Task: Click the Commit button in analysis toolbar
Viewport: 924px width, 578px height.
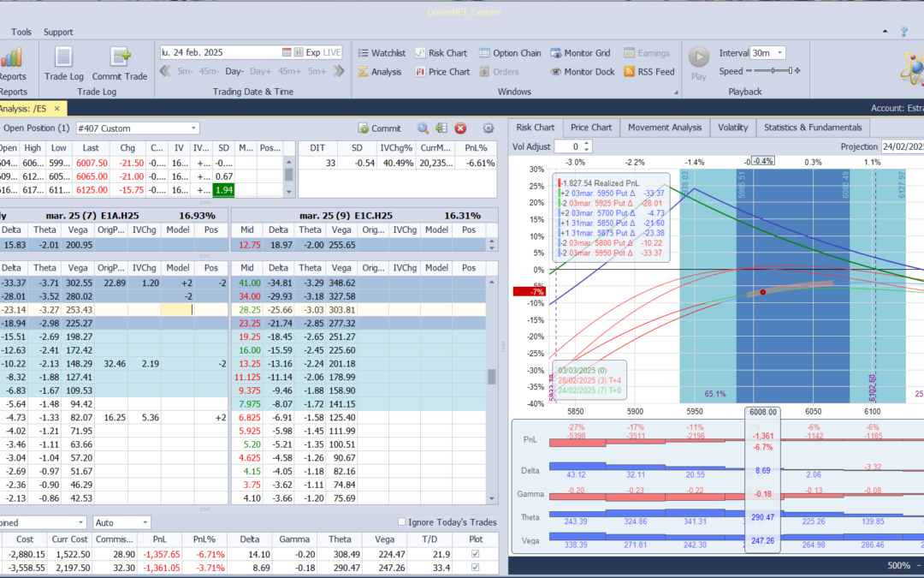Action: click(380, 128)
